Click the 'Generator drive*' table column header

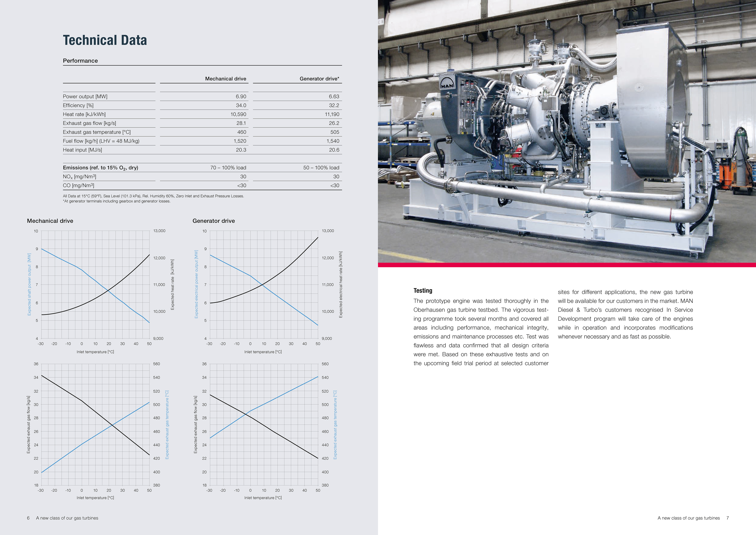[319, 79]
